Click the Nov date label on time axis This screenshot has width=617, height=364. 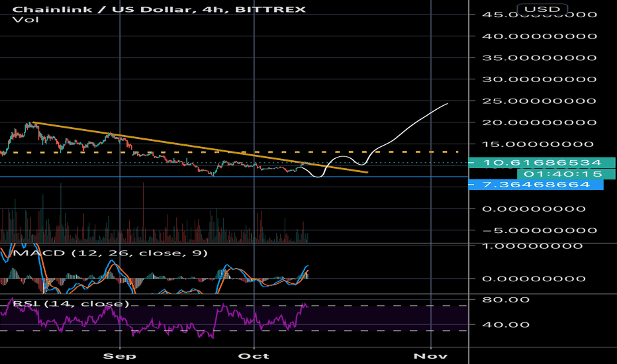(430, 356)
